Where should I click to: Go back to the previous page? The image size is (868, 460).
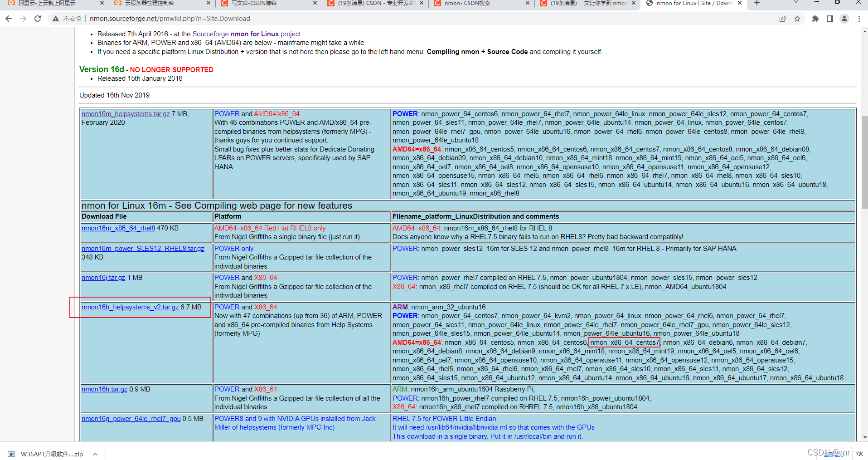(x=9, y=19)
